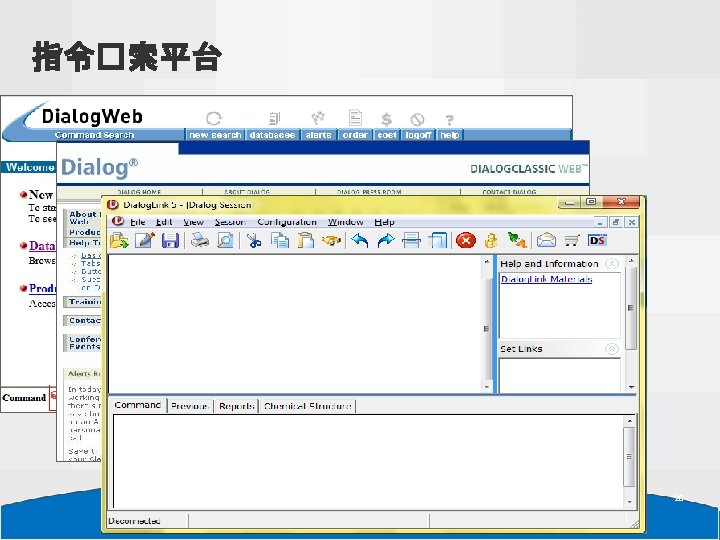Screen dimensions: 720x540
Task: Click order button in DialogWeb
Action: tap(355, 135)
